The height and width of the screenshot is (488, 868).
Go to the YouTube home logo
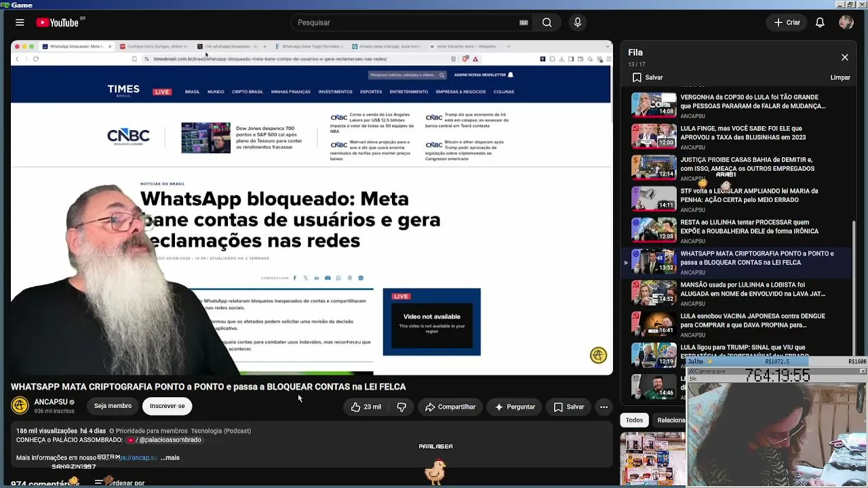point(58,22)
